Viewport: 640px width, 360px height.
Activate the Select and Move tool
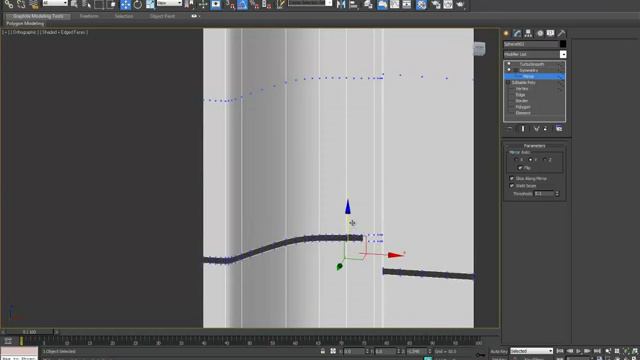[x=125, y=4]
